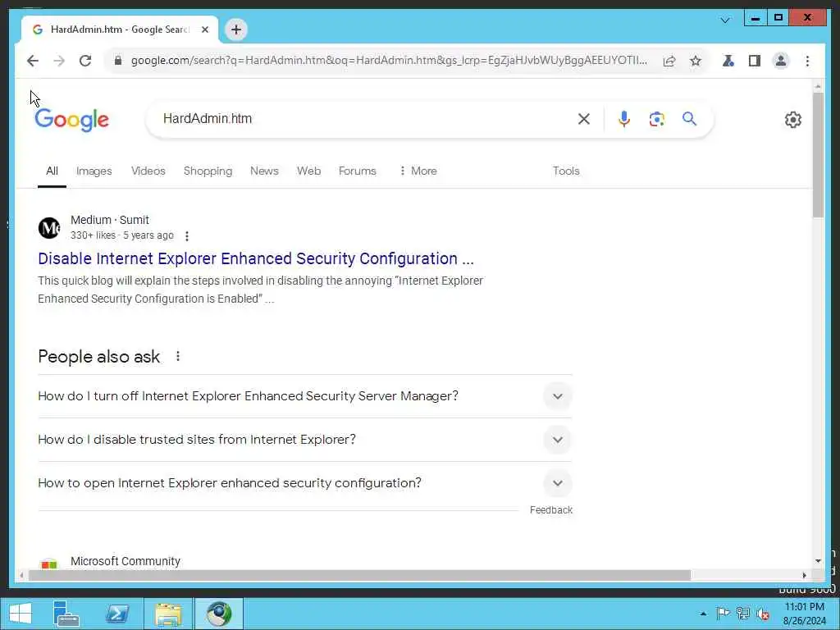Show hidden system tray icons
Viewport: 840px width, 630px height.
703,614
